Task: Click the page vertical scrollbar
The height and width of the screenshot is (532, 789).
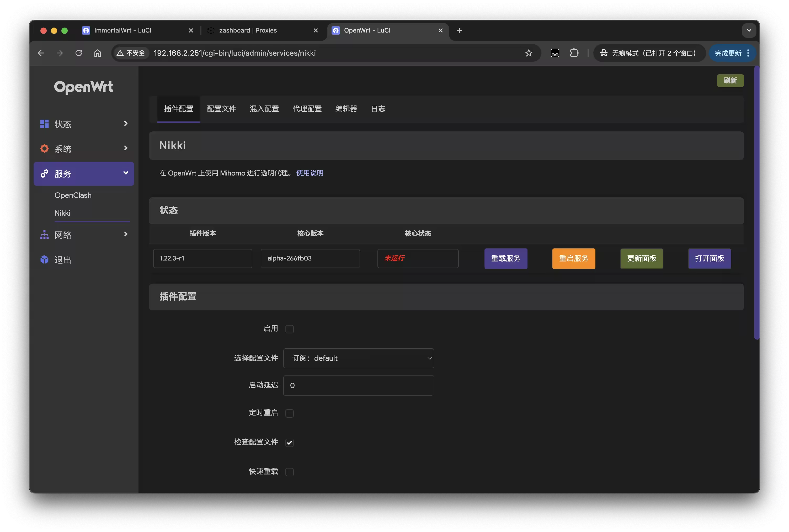Action: [756, 204]
